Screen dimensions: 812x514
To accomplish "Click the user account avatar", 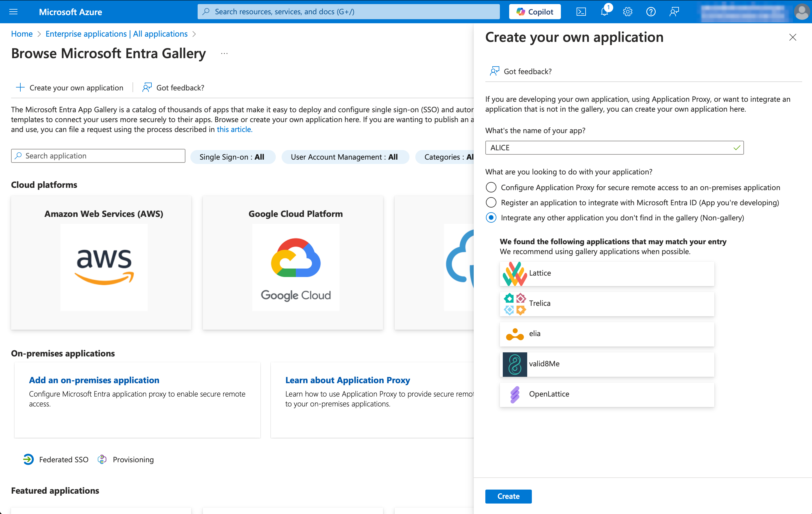I will [x=802, y=12].
